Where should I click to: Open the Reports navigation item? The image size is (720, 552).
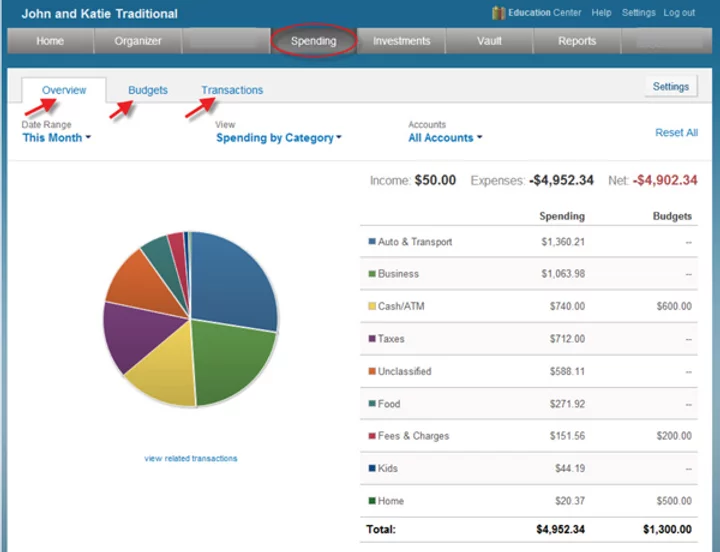577,41
